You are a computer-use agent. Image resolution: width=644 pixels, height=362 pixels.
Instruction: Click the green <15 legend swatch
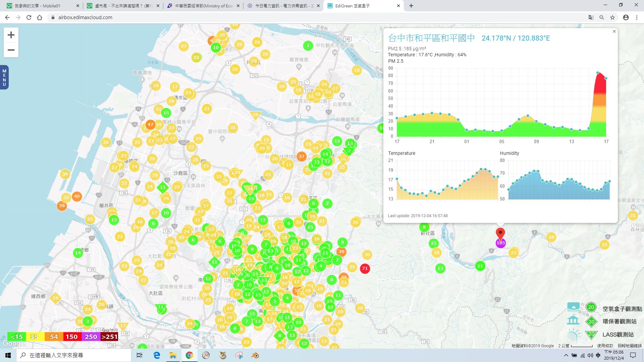16,337
